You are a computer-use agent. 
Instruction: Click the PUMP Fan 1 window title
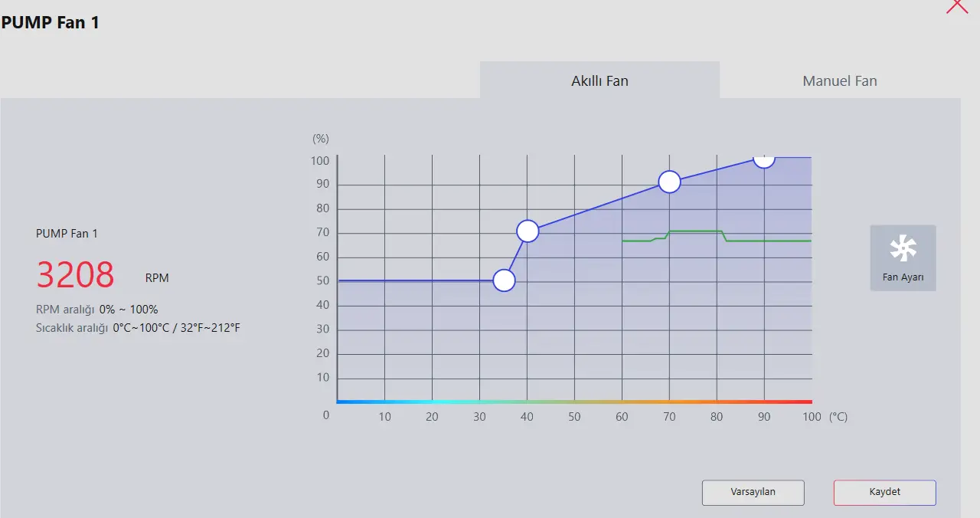click(x=50, y=22)
